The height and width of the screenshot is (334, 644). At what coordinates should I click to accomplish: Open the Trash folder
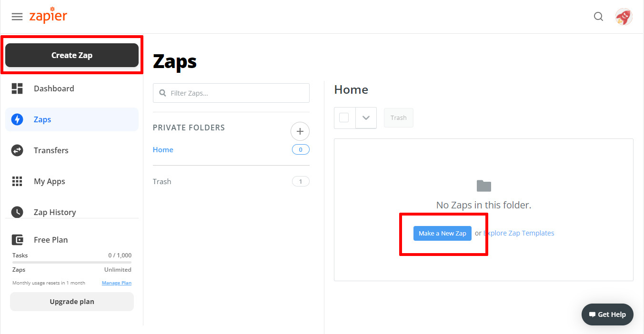(x=162, y=181)
